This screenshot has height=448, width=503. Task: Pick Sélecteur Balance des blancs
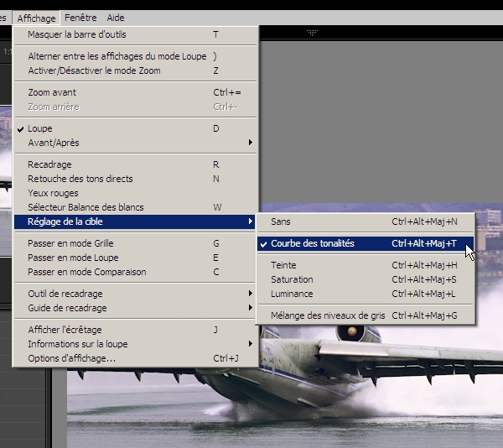[x=135, y=207]
